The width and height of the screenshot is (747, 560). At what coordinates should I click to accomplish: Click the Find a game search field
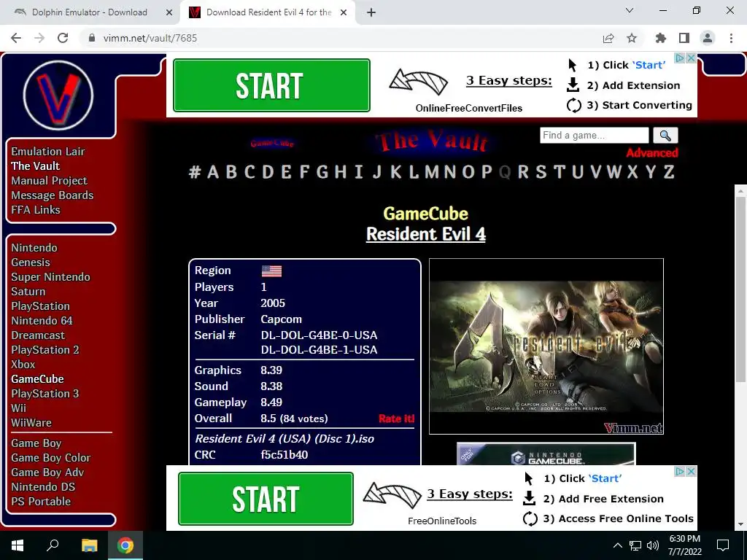pyautogui.click(x=595, y=135)
